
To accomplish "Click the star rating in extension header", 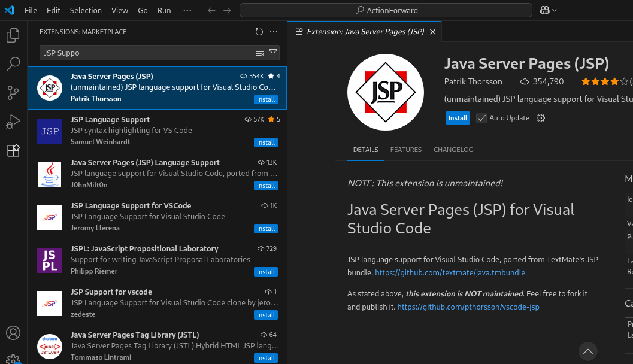I will pyautogui.click(x=605, y=81).
